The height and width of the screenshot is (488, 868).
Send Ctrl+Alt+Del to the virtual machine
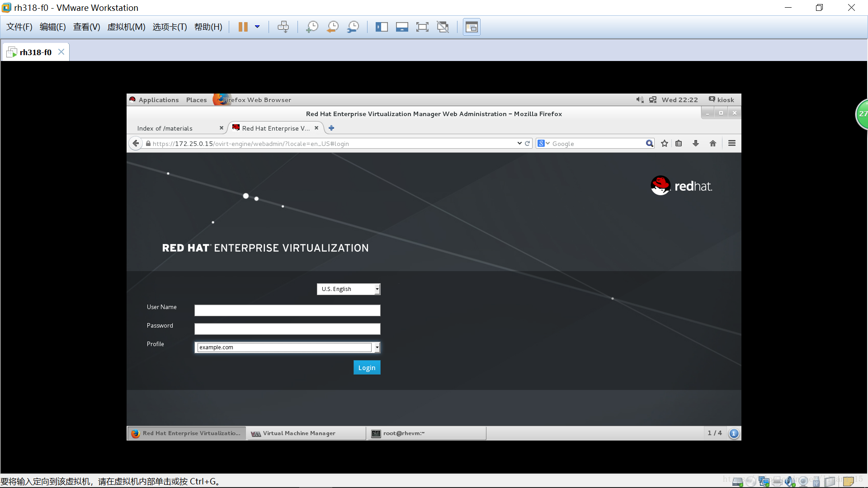[x=283, y=27]
